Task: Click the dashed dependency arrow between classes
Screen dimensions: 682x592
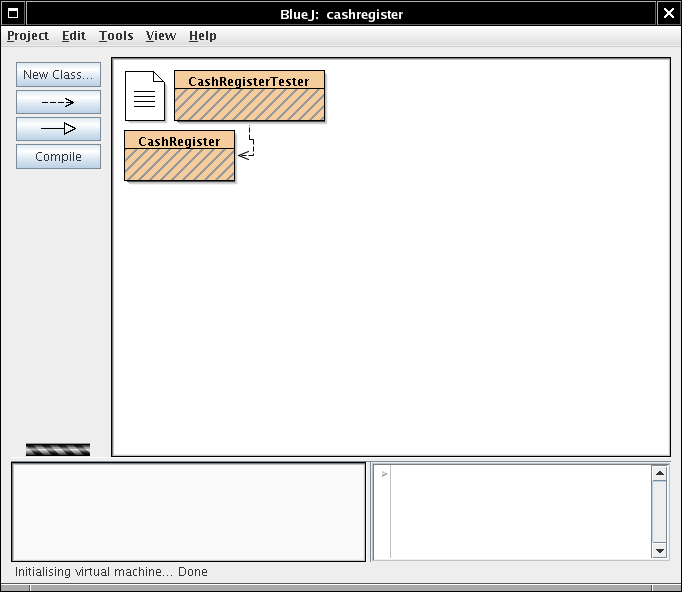Action: 252,141
